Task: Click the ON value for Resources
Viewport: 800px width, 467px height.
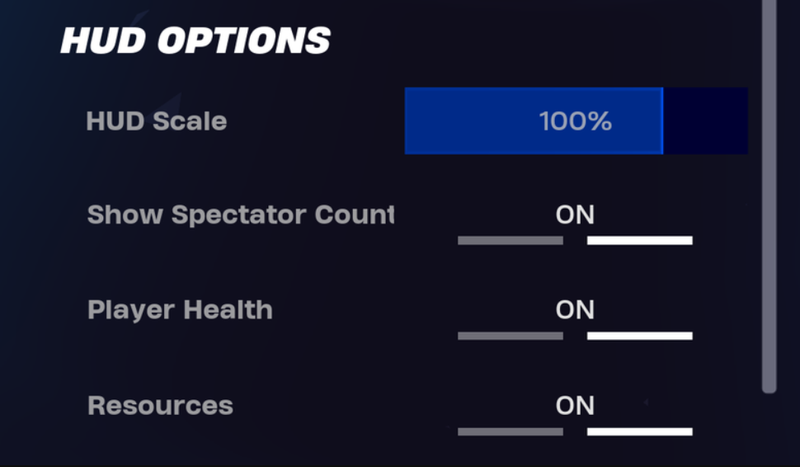Action: [575, 405]
